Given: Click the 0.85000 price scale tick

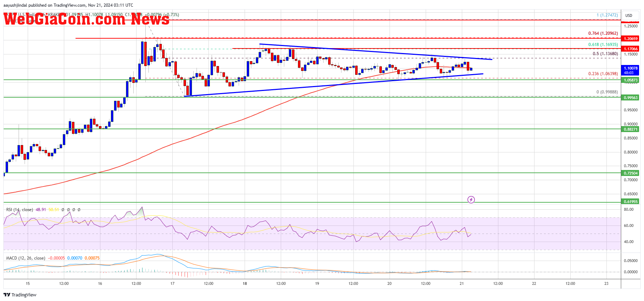Looking at the screenshot, I should click(x=630, y=138).
